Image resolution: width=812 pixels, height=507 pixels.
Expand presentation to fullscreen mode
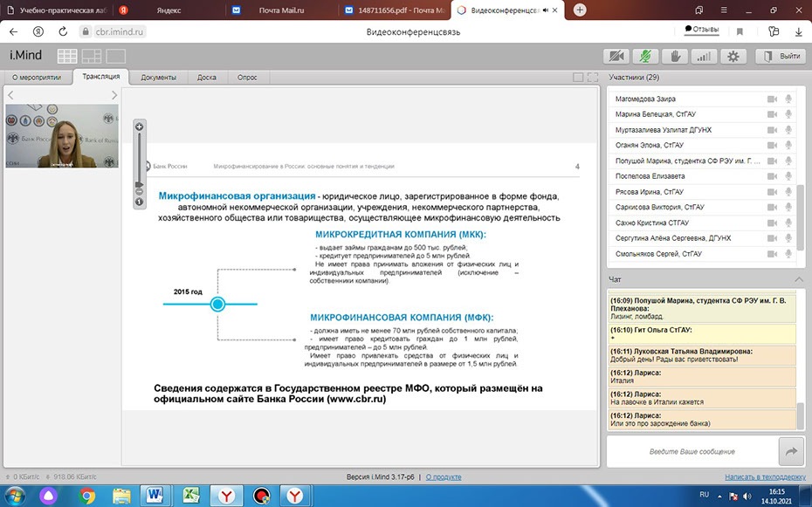point(592,77)
